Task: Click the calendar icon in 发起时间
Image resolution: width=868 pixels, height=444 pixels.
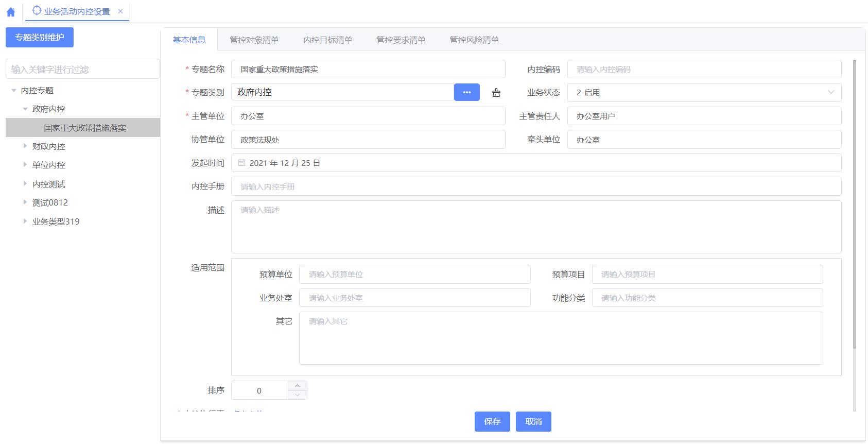Action: tap(242, 163)
